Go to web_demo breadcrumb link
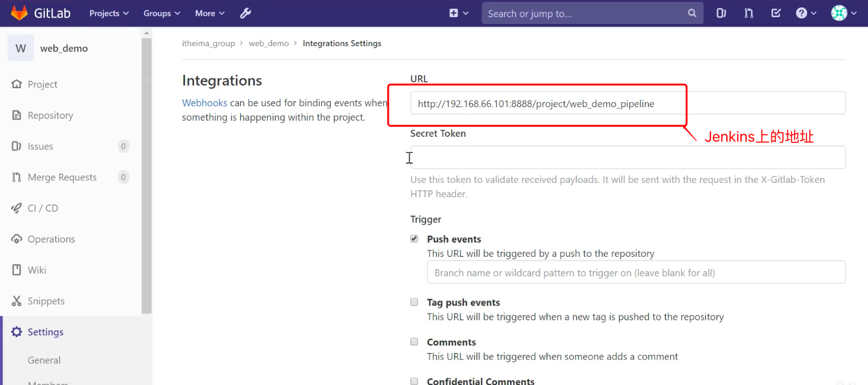The height and width of the screenshot is (385, 868). click(x=269, y=43)
